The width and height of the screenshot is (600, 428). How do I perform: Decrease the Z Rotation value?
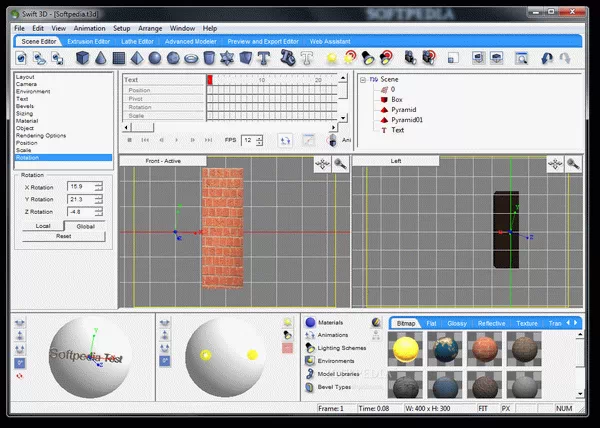[99, 214]
